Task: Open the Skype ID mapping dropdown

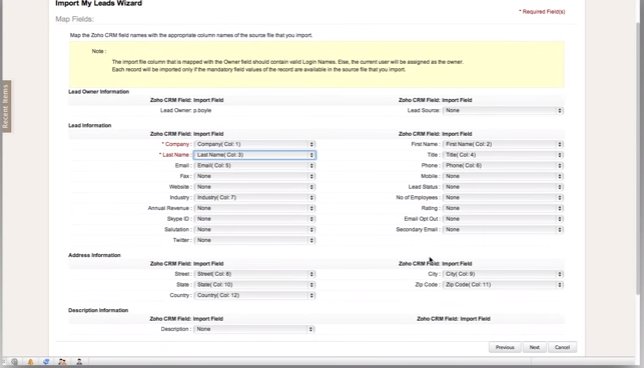Action: [255, 219]
